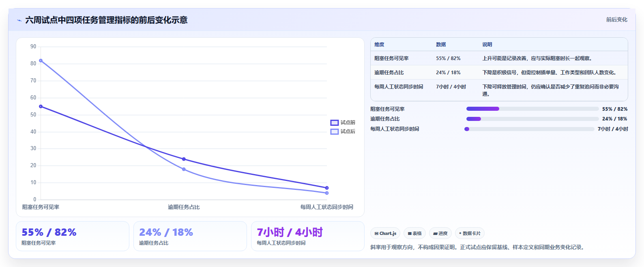The height and width of the screenshot is (267, 644).
Task: Click the 每周人工状态同步时间 progress bar
Action: click(529, 129)
